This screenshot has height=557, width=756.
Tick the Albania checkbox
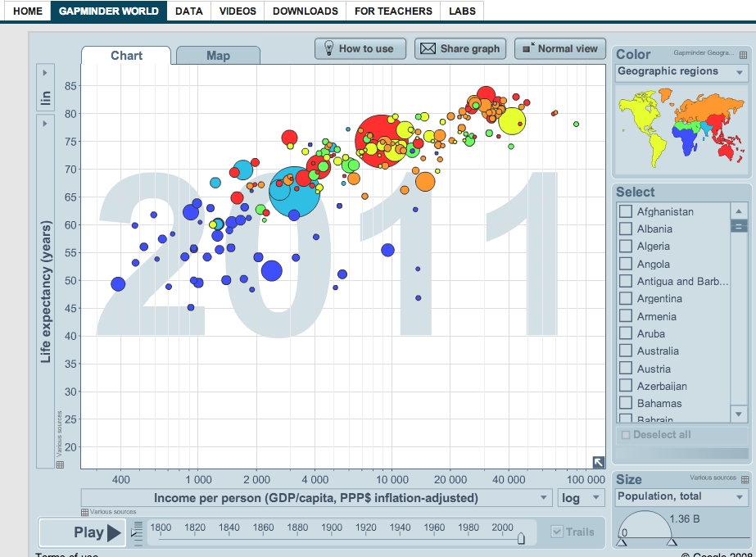625,229
